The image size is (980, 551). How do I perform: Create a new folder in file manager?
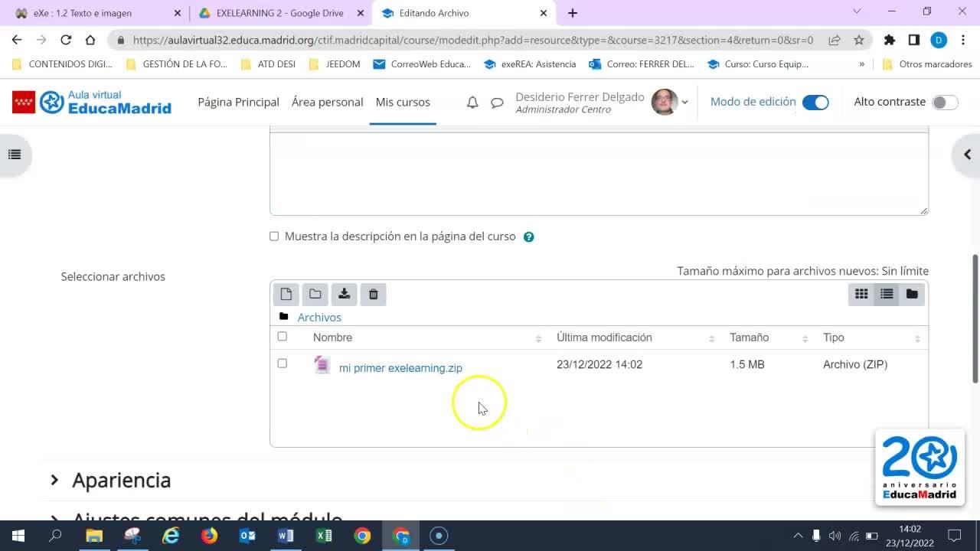click(315, 294)
